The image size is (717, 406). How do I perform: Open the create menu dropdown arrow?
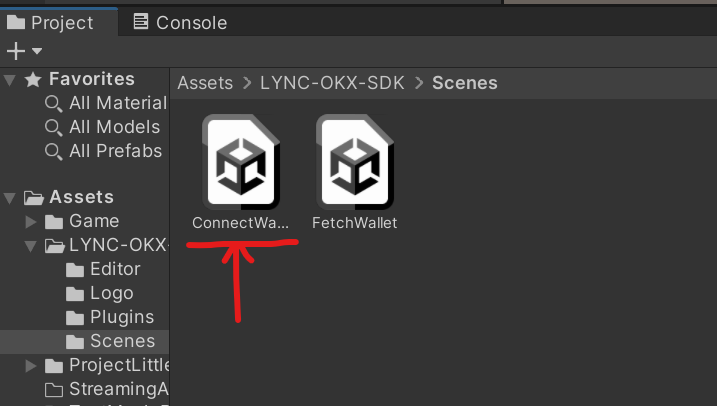tap(37, 51)
